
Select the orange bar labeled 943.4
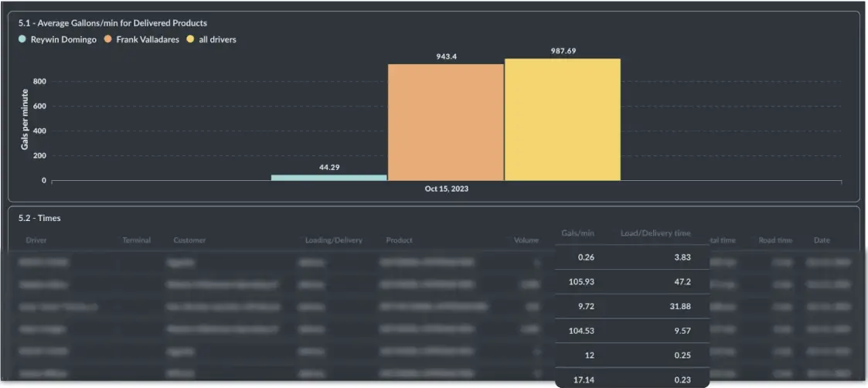(445, 122)
